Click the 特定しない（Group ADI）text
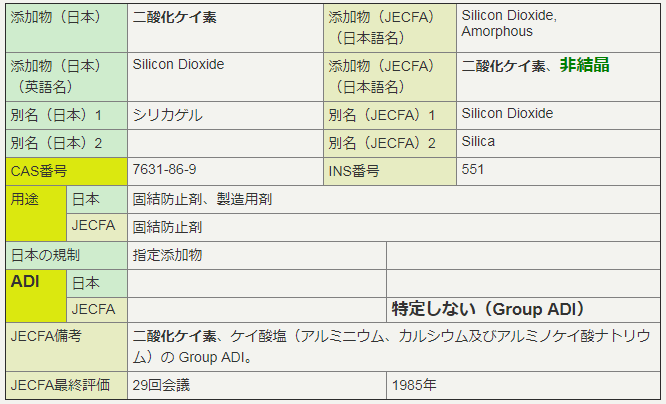The width and height of the screenshot is (666, 404). (488, 309)
